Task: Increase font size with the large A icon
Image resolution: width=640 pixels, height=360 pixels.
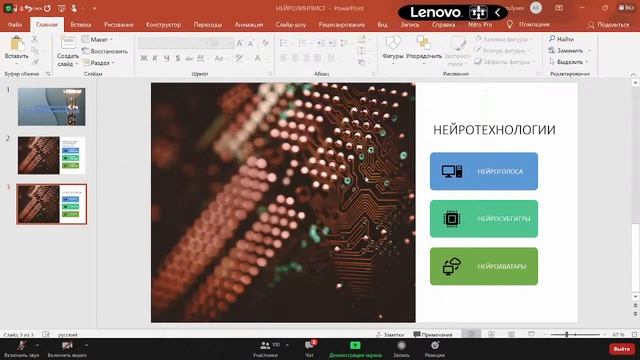Action: coord(240,44)
